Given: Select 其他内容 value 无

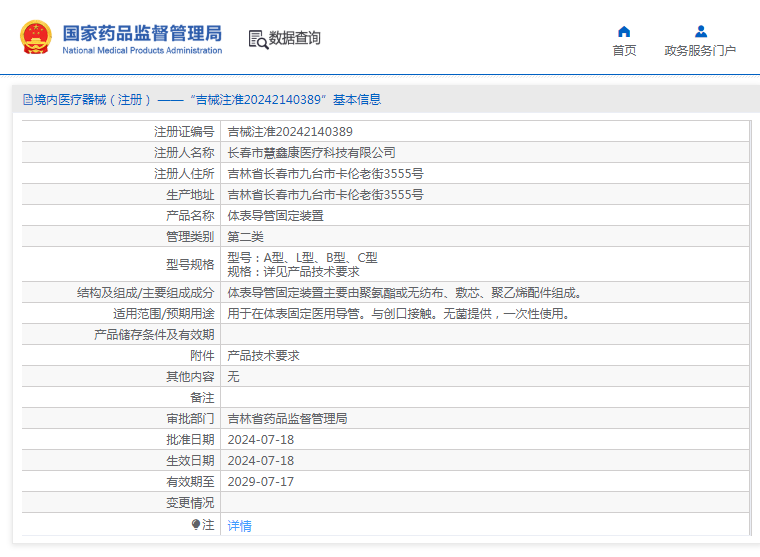Looking at the screenshot, I should tap(234, 377).
